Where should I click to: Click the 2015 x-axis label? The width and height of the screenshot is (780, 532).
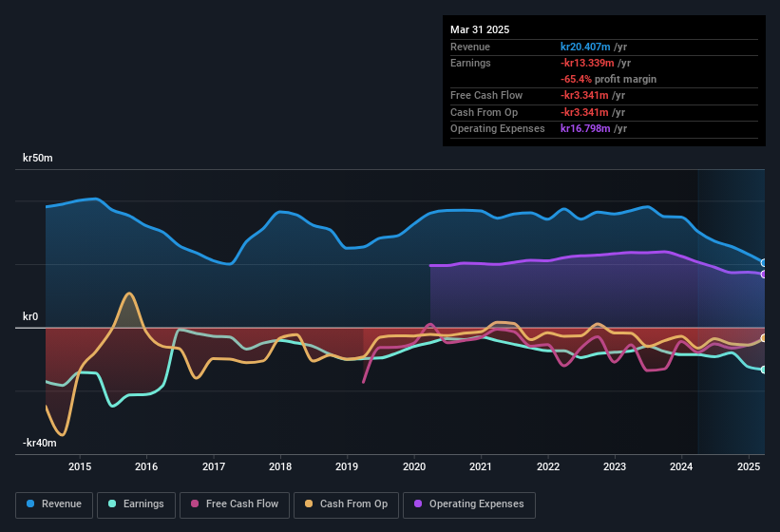pyautogui.click(x=80, y=466)
